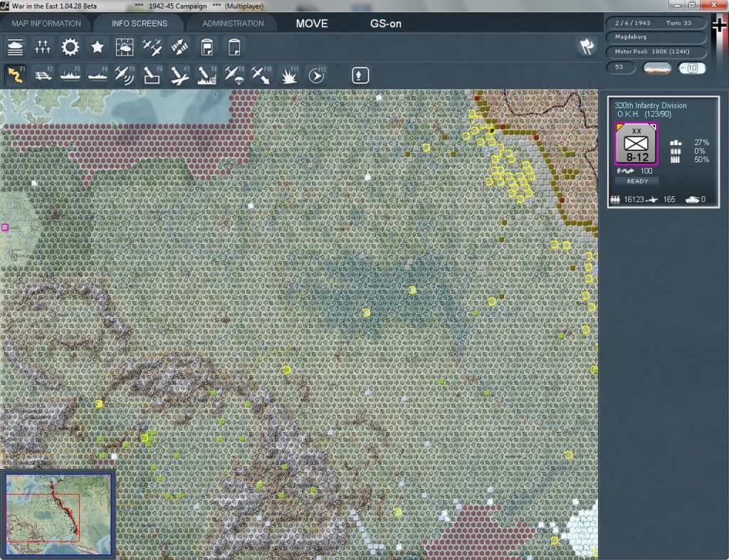Click the 50% ammo value

701,159
